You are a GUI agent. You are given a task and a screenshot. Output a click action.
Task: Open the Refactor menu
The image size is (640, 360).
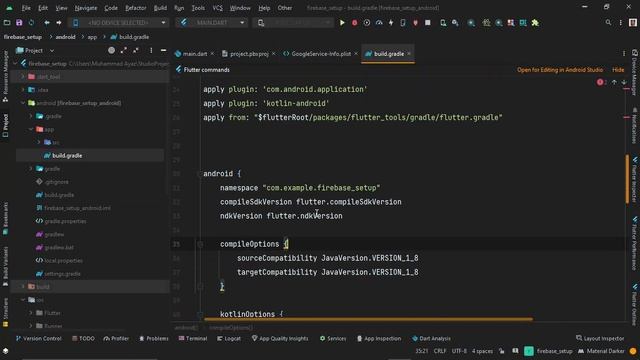136,8
